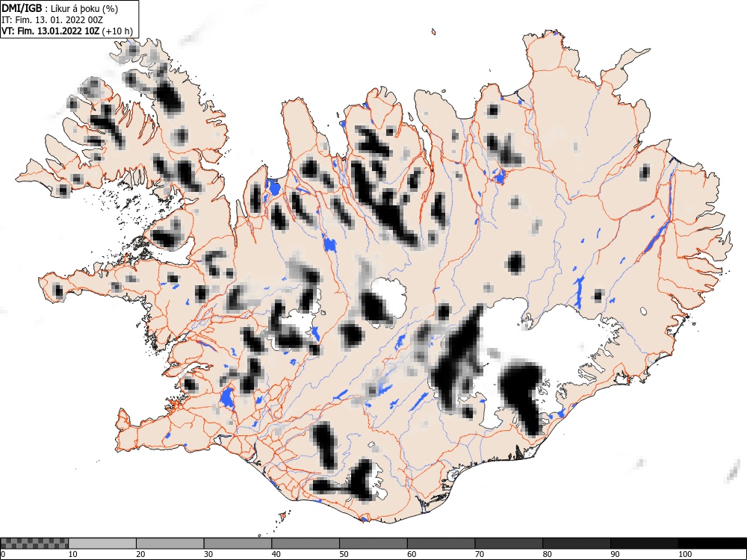Image resolution: width=747 pixels, height=560 pixels.
Task: Click the legend label '50'
Action: coord(344,554)
